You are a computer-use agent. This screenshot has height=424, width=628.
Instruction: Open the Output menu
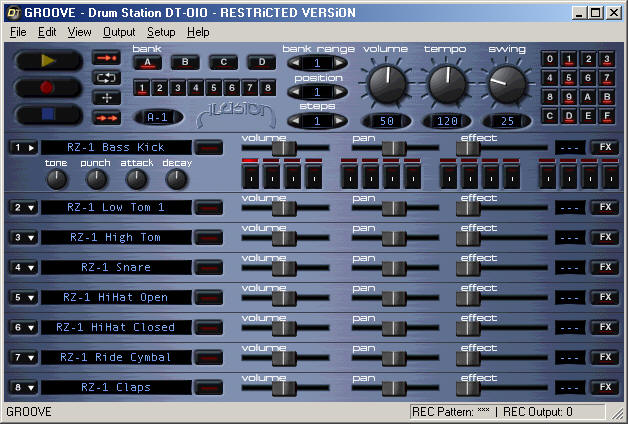click(x=119, y=32)
